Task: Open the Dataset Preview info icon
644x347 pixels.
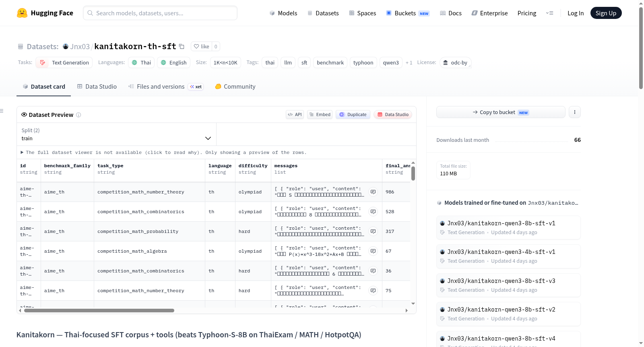Action: [x=78, y=115]
